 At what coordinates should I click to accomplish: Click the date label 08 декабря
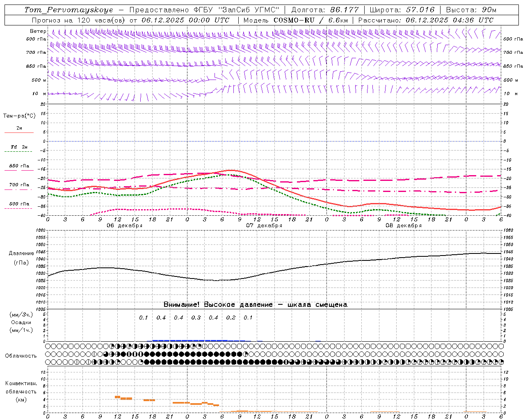[x=404, y=226]
